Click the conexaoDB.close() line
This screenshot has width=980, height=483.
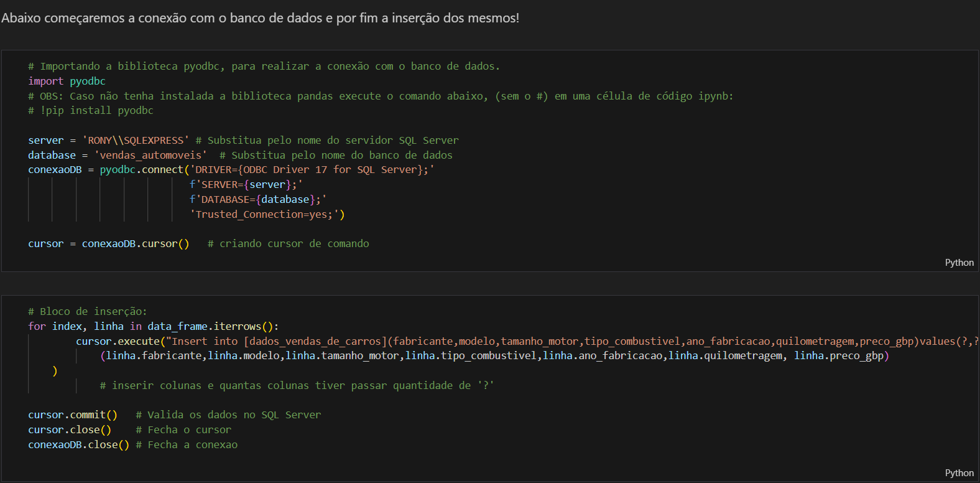[78, 444]
